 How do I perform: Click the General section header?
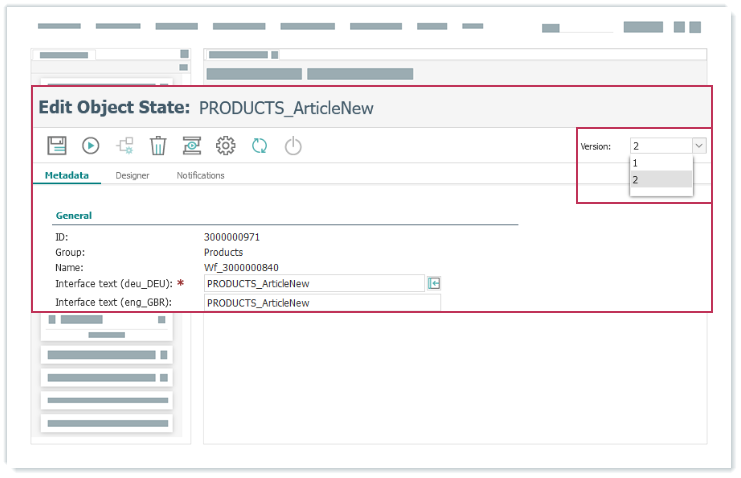coord(74,215)
